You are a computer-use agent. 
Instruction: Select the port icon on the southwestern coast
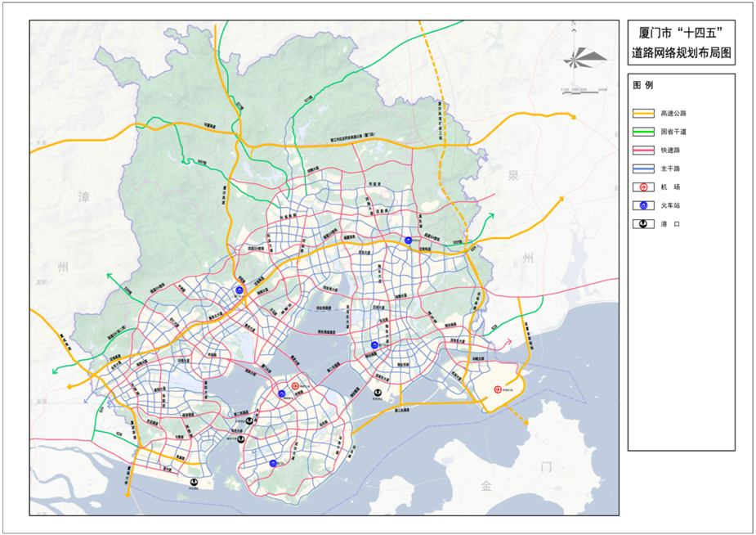tap(194, 482)
